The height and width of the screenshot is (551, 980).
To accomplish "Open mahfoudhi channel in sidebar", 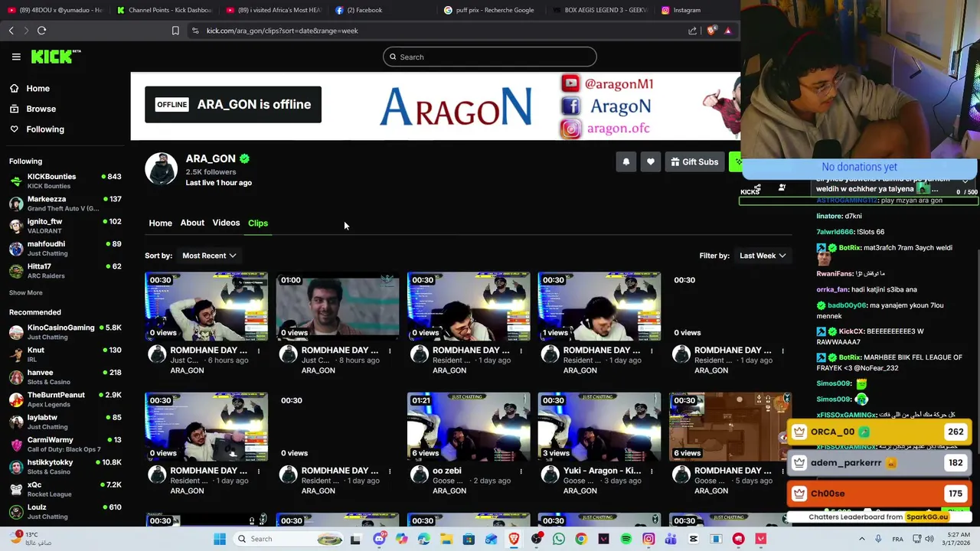I will [65, 248].
